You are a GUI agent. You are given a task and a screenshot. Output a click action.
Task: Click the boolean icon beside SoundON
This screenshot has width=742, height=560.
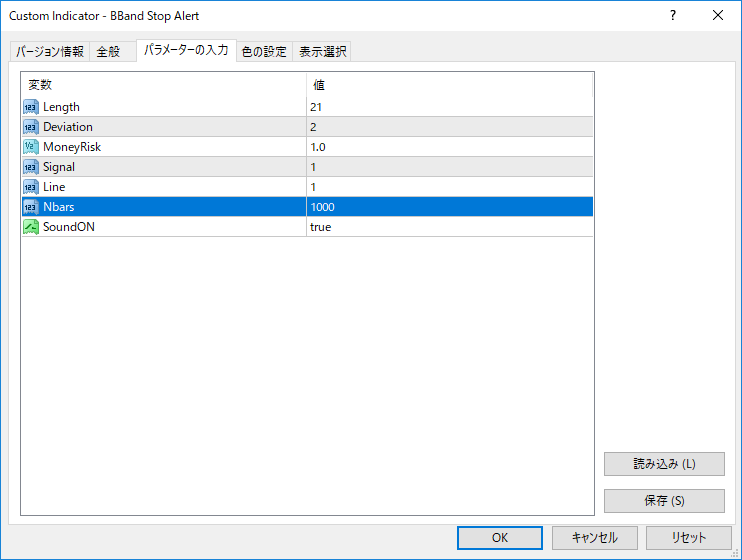pyautogui.click(x=31, y=227)
